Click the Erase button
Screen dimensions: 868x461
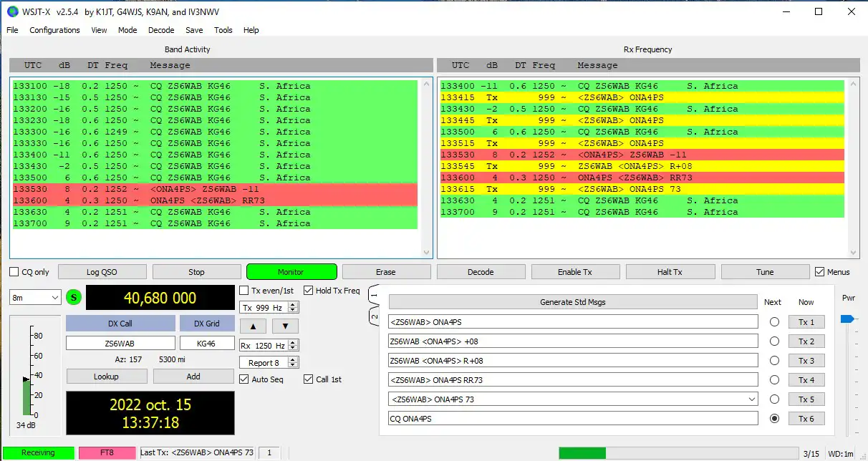pos(386,272)
